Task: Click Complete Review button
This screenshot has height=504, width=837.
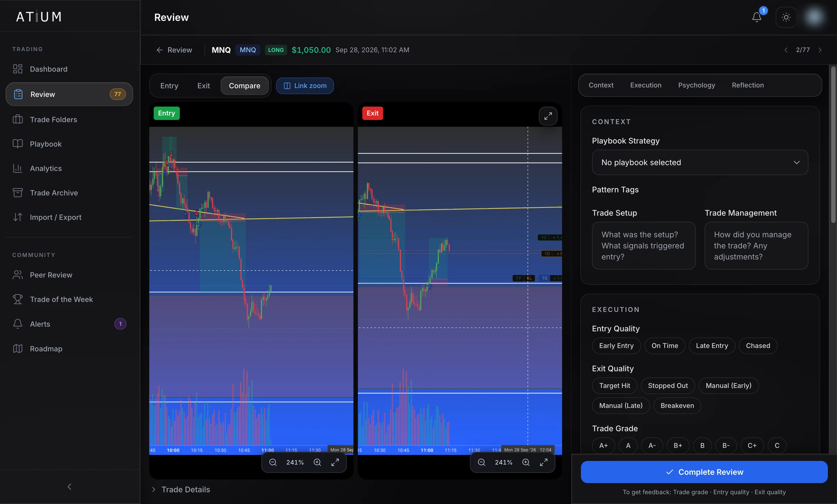Action: coord(704,472)
